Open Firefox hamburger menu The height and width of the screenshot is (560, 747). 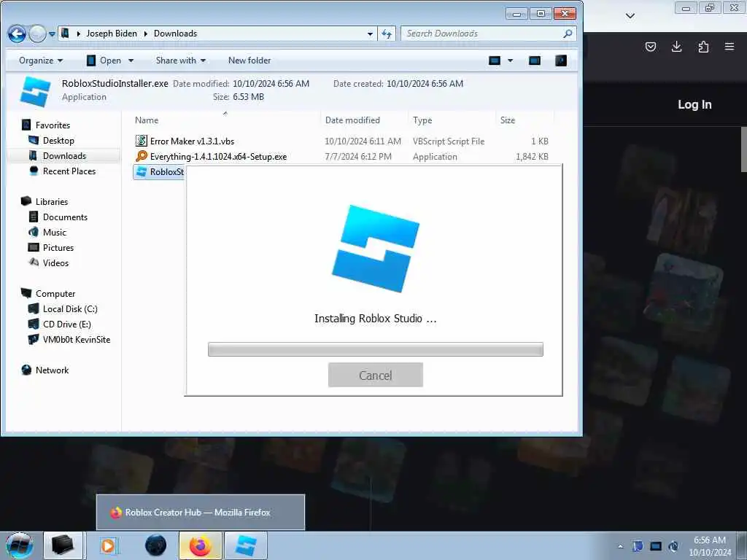tap(729, 47)
